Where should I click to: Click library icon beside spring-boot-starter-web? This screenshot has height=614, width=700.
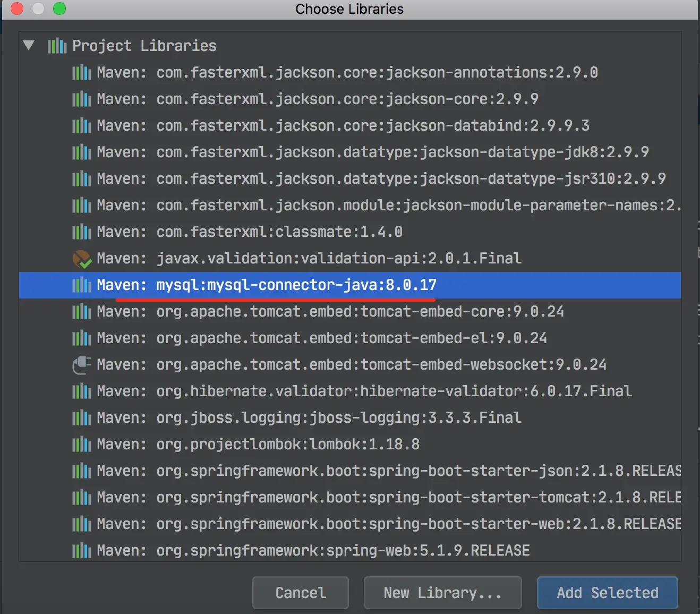pyautogui.click(x=82, y=524)
